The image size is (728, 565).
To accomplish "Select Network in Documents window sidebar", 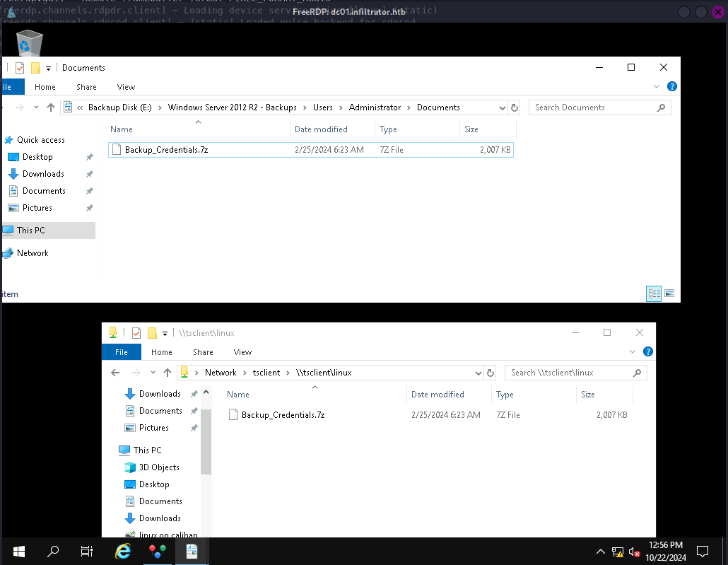I will (x=33, y=253).
